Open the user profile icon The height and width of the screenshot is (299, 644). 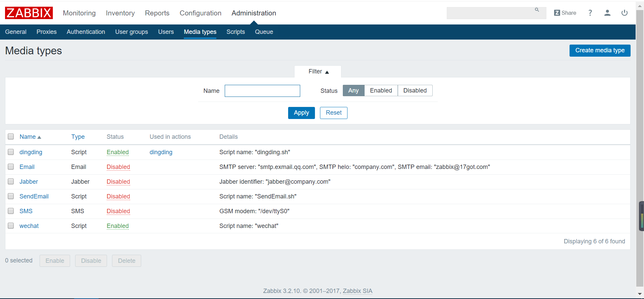tap(607, 13)
